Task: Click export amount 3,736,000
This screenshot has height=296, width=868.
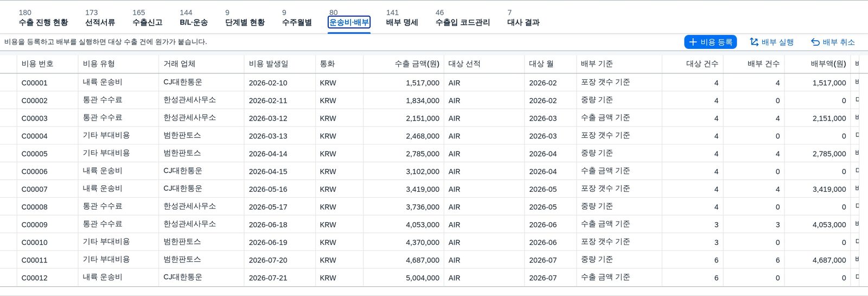Action: [x=423, y=207]
